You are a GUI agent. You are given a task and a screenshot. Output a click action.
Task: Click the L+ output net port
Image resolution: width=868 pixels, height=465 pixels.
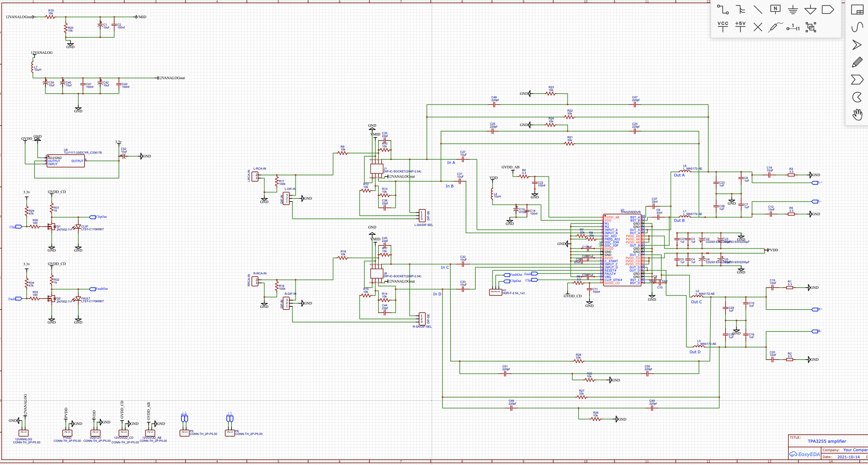(817, 182)
